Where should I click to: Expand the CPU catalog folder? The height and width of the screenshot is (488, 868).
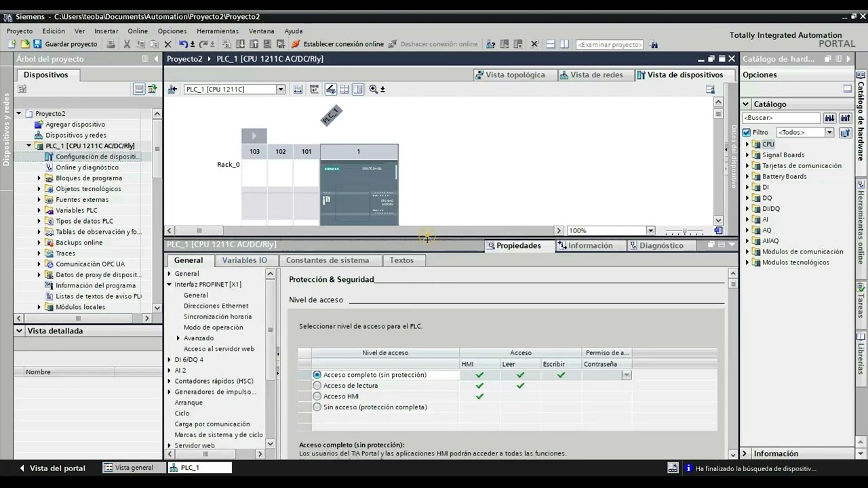pos(747,144)
